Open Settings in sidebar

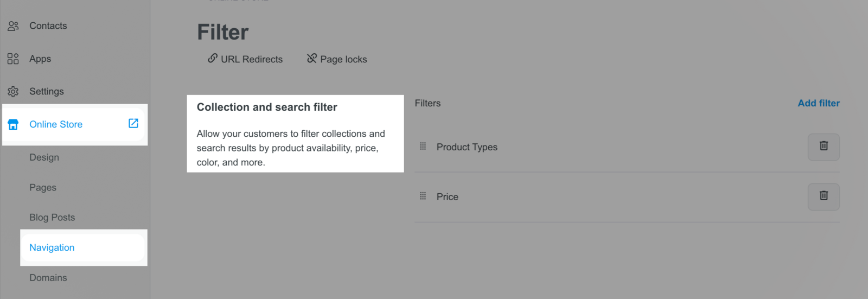pyautogui.click(x=47, y=92)
